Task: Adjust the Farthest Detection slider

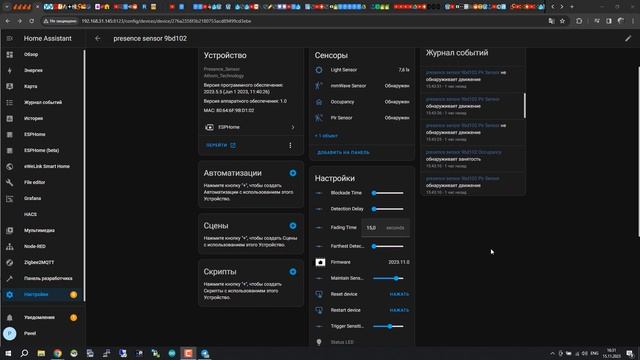Action: pyautogui.click(x=388, y=246)
